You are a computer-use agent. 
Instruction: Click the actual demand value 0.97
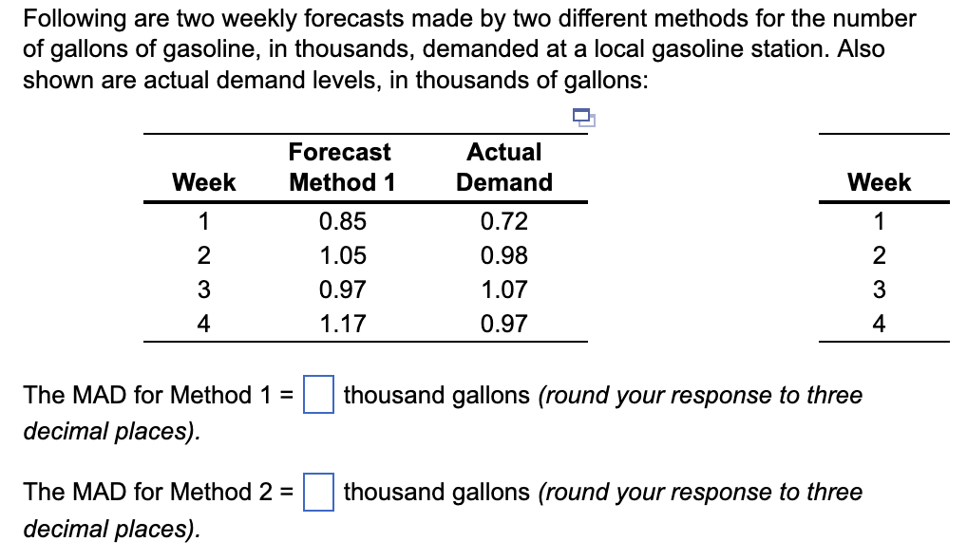tap(504, 324)
